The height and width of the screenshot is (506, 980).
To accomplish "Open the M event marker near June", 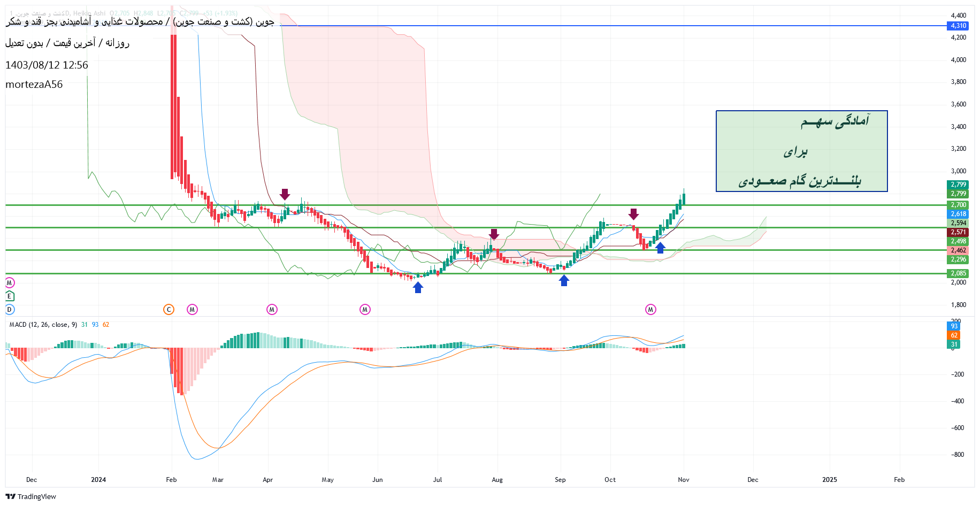I will point(365,309).
